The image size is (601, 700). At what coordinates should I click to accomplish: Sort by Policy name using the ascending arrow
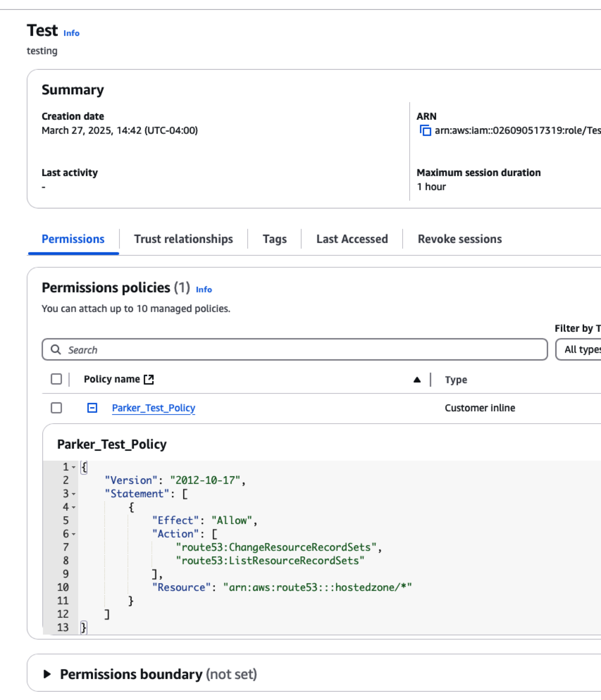pyautogui.click(x=417, y=380)
